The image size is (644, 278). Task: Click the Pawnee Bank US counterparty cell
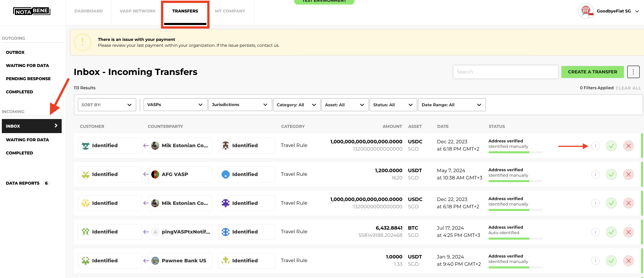180,261
